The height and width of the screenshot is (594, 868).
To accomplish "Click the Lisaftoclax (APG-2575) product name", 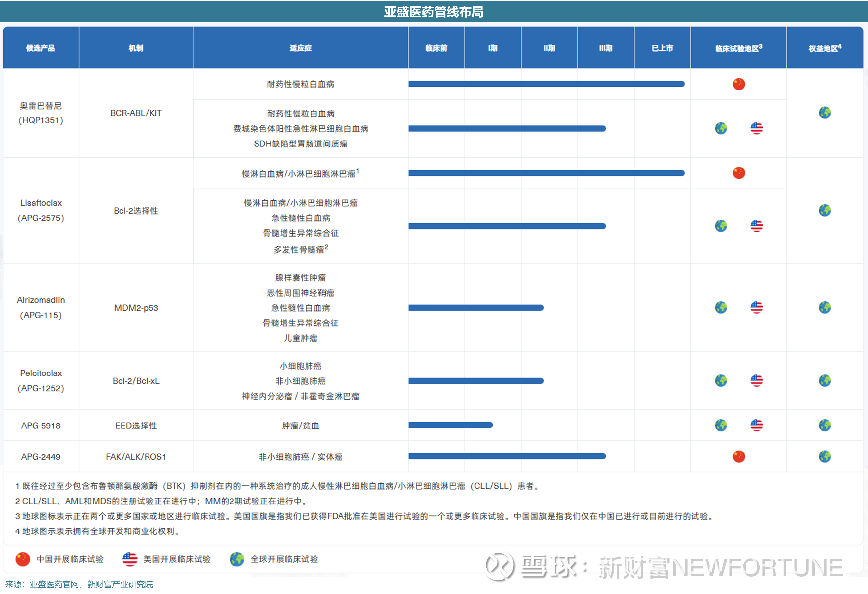I will [x=41, y=210].
